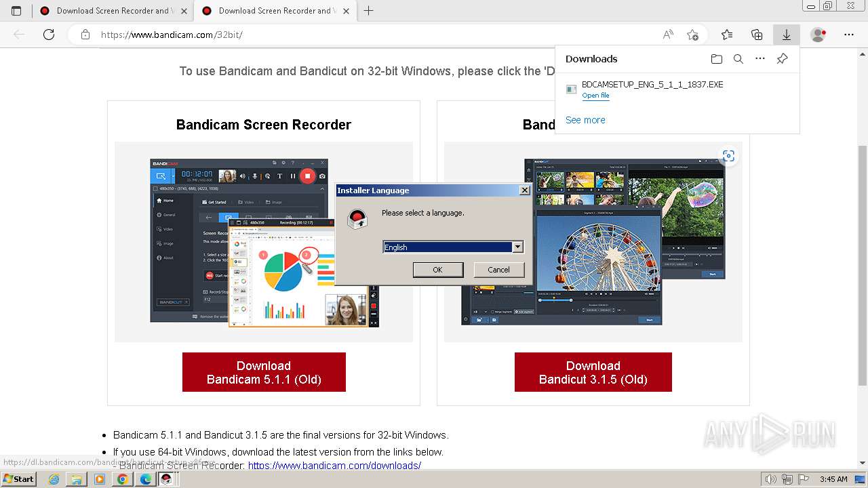Switch to the second Bandicam tab
Viewport: 868px width, 488px height.
click(x=275, y=11)
